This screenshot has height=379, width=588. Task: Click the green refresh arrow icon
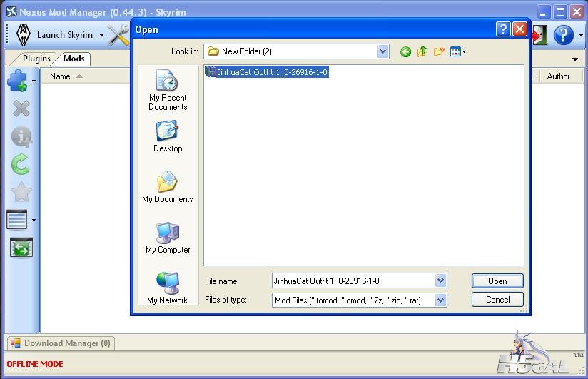[20, 164]
